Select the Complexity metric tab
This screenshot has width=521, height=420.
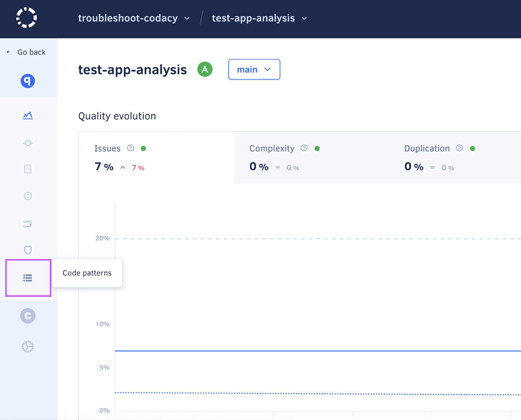(x=311, y=158)
